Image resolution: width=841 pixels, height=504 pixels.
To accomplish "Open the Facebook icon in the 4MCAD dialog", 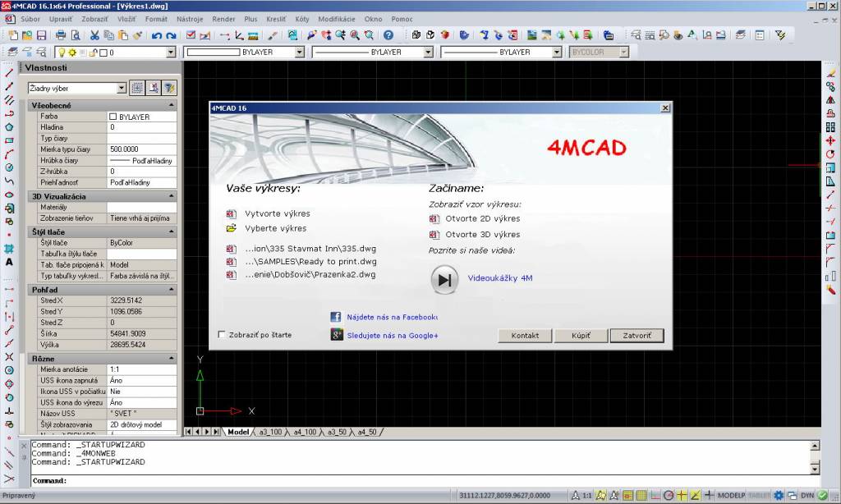I will [336, 317].
